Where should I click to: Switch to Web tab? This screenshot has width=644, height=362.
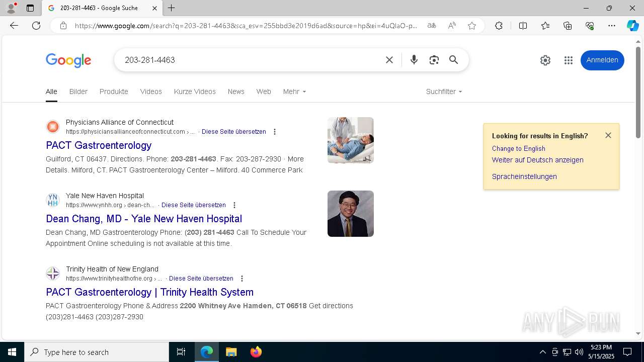pos(264,92)
